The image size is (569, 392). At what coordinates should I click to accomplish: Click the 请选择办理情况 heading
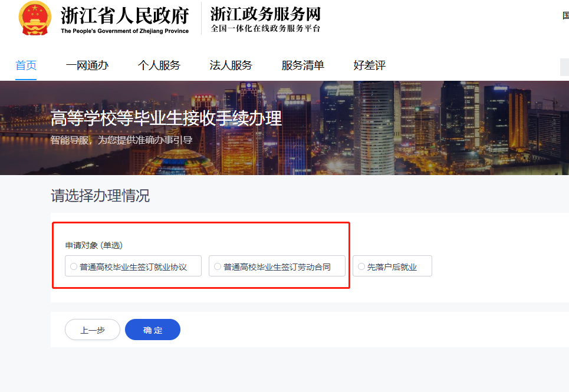(100, 196)
